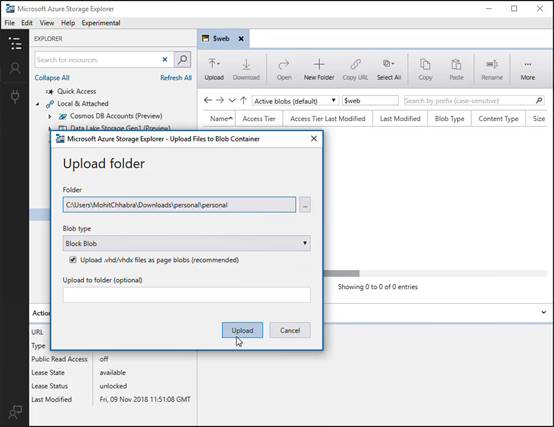Viewport: 554px width, 427px height.
Task: Click the Upload to folder optional field
Action: [x=187, y=295]
